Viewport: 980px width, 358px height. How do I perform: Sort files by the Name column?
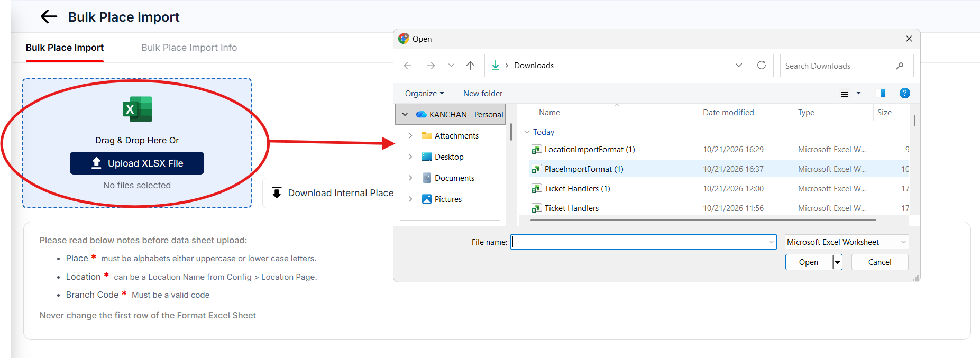549,113
